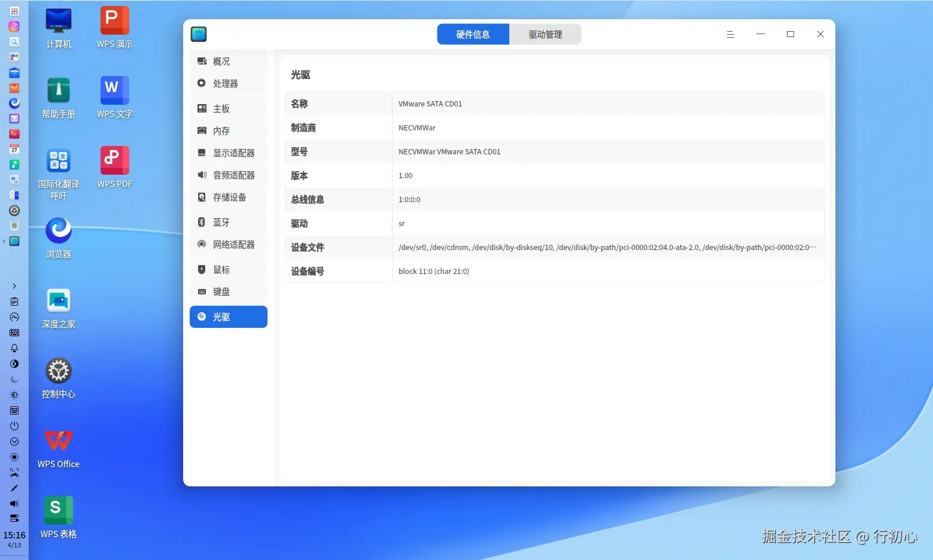The image size is (933, 560).
Task: Select the 型号 value row text
Action: point(449,152)
